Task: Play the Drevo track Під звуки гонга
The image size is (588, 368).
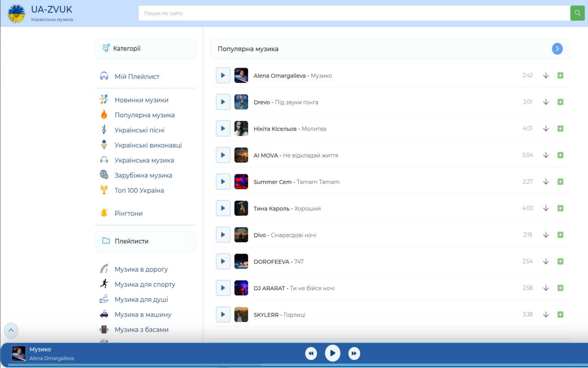Action: (223, 102)
